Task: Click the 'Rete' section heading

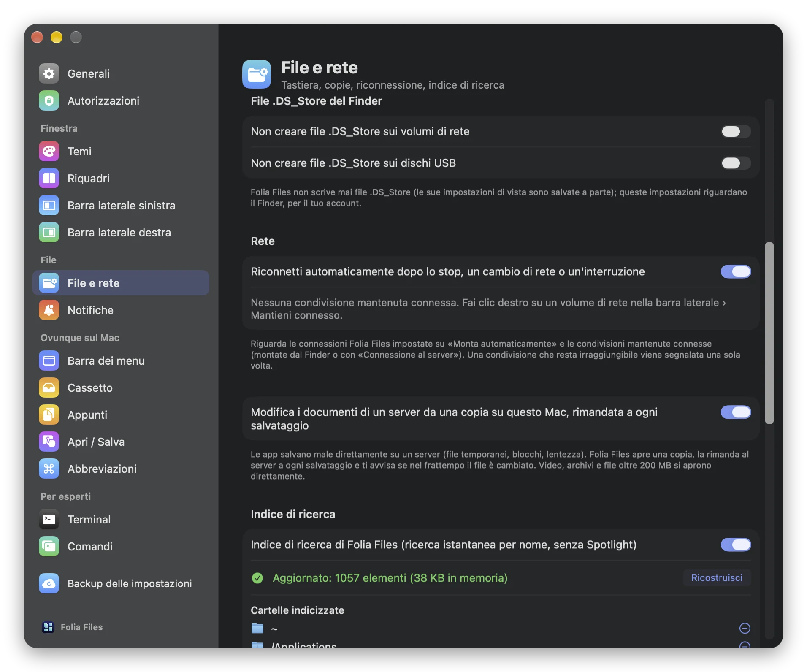Action: pyautogui.click(x=263, y=241)
